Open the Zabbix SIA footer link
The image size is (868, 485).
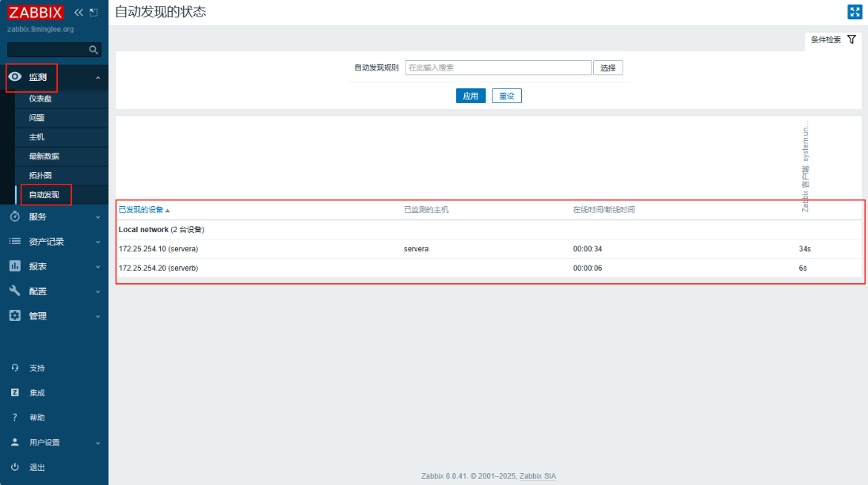[x=538, y=476]
